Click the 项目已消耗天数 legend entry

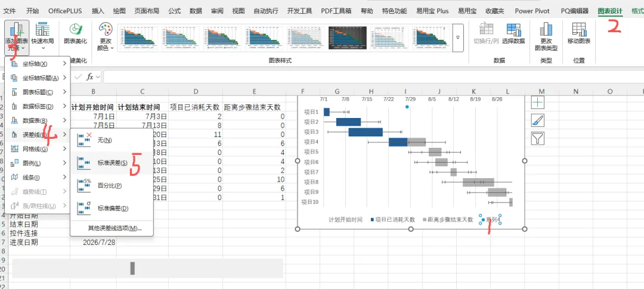click(392, 220)
